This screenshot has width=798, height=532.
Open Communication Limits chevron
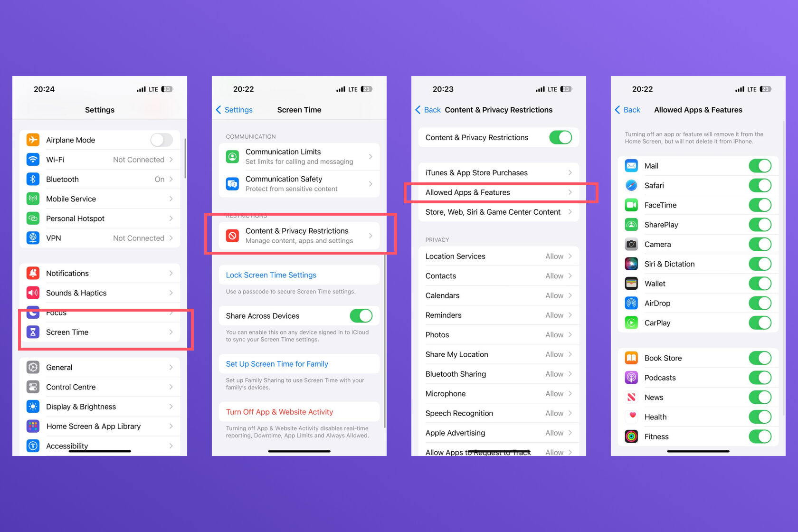[x=370, y=156]
